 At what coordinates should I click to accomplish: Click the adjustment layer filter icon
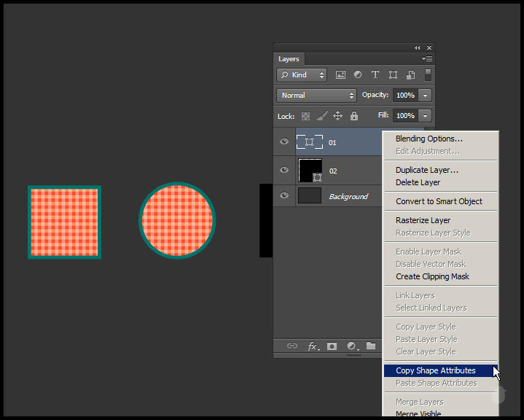[358, 75]
